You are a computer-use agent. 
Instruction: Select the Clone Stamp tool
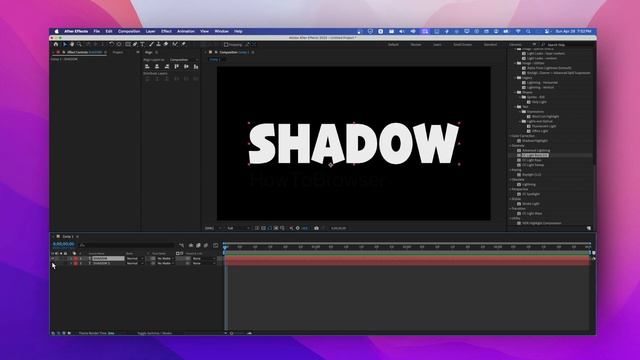[158, 44]
